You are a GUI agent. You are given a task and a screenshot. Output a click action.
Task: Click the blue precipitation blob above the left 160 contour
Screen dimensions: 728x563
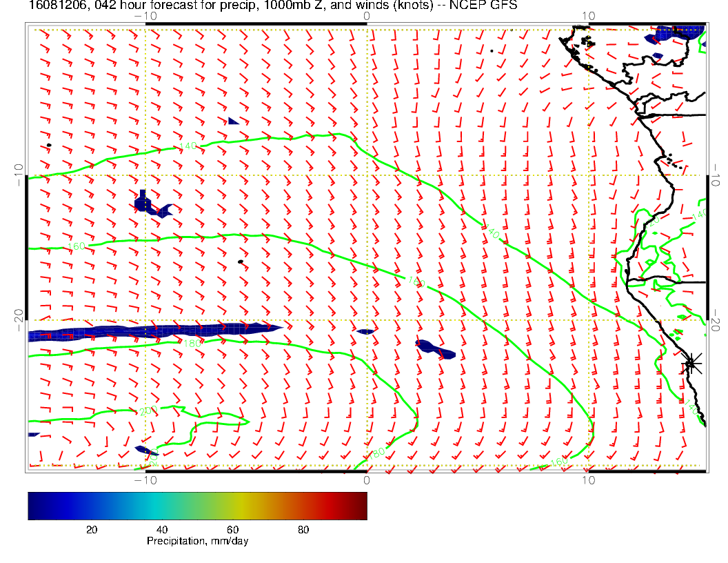148,205
